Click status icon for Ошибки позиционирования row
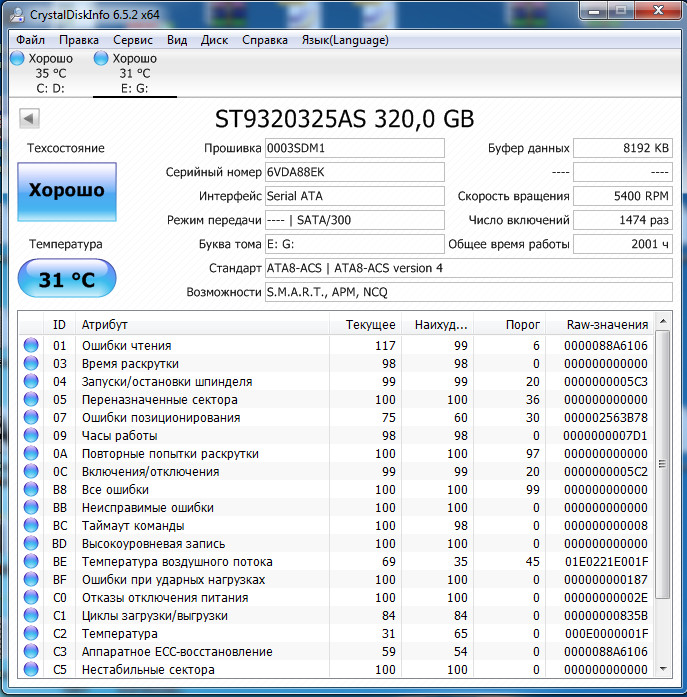 (31, 417)
